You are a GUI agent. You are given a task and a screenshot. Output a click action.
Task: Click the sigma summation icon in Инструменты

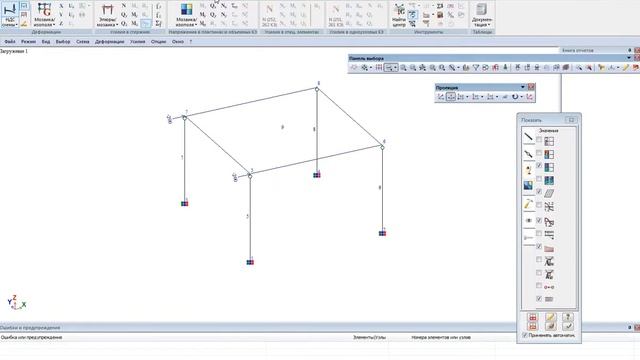[x=440, y=6]
